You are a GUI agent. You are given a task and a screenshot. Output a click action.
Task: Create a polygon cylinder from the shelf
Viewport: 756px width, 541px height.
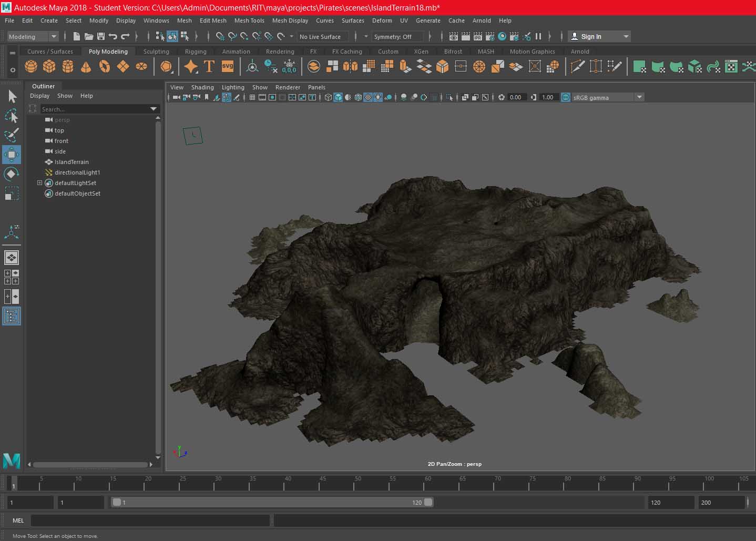(x=68, y=67)
